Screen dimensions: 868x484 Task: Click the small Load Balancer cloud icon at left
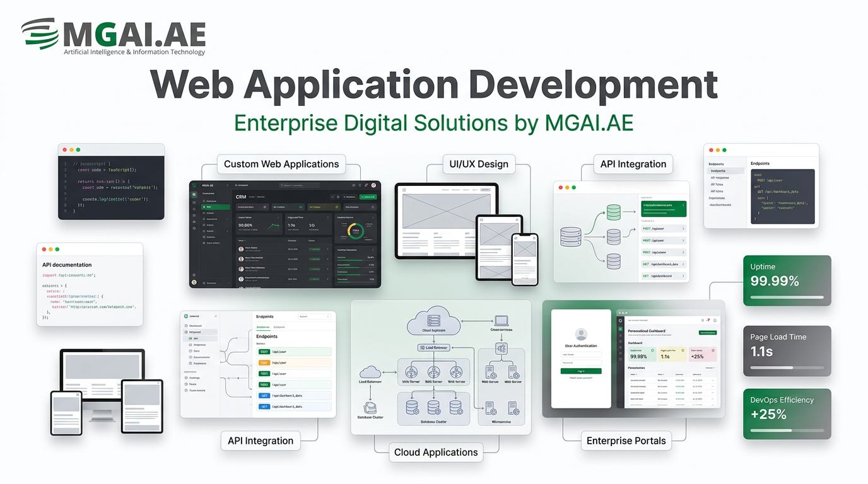pos(370,372)
